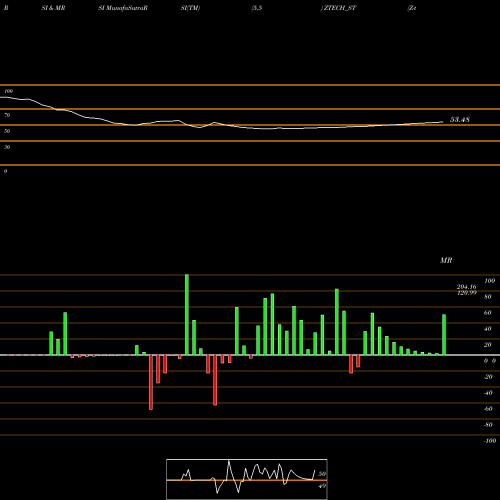This screenshot has height=500, width=500.
Task: Click the -100 label on MR axis
Action: [490, 441]
